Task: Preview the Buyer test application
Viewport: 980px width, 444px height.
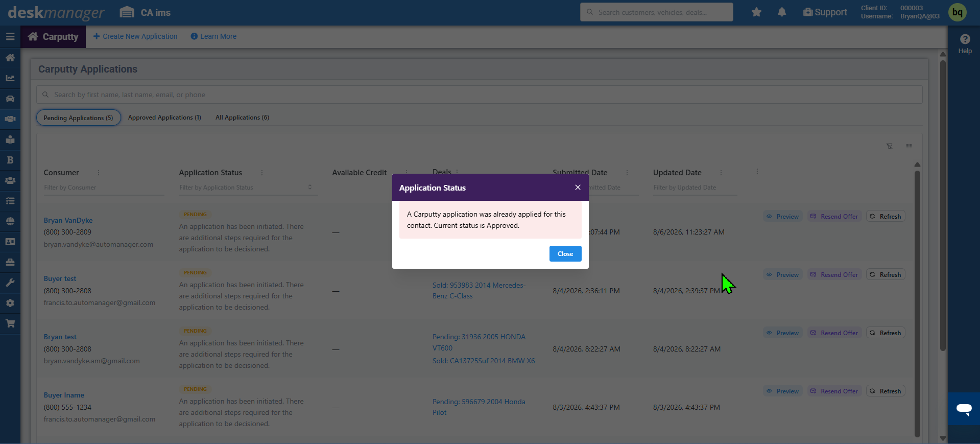Action: (783, 275)
